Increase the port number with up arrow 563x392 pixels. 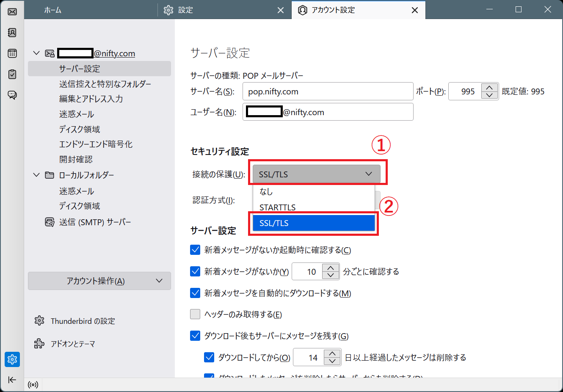tap(489, 88)
